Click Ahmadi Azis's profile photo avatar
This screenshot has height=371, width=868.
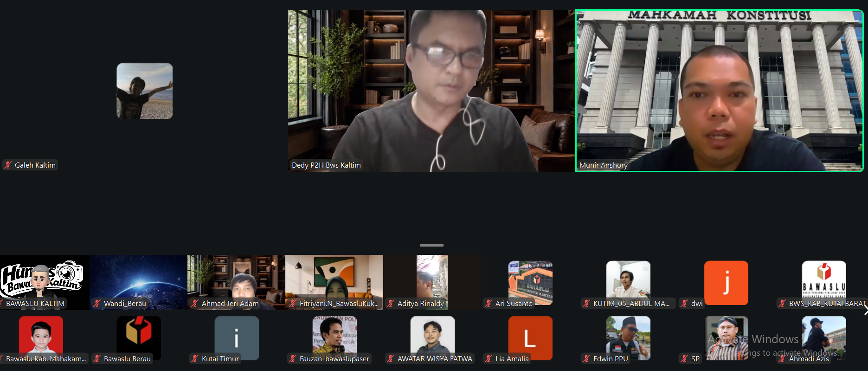824,338
